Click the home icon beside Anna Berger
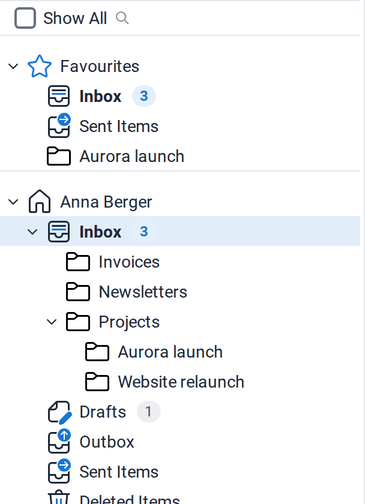 (39, 201)
